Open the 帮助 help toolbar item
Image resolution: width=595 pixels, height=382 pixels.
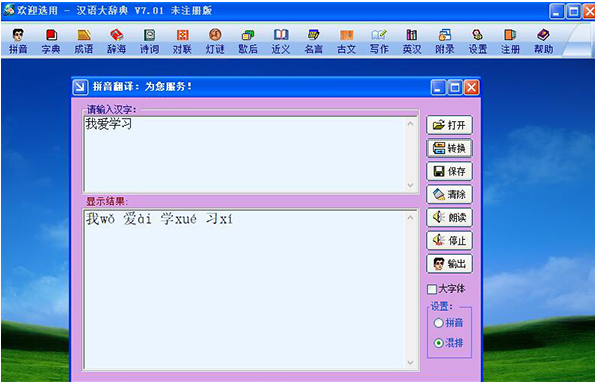(543, 41)
